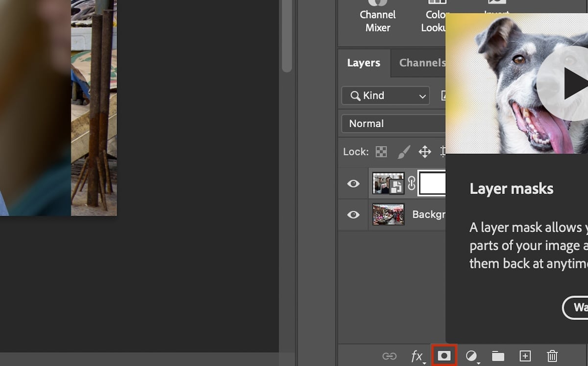Add a new layer with the plus icon
This screenshot has width=588, height=366.
[525, 356]
